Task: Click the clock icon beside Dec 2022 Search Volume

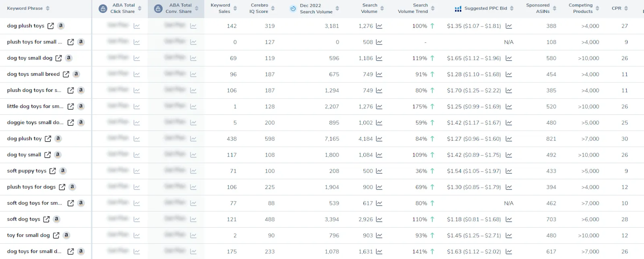Action: (x=293, y=8)
